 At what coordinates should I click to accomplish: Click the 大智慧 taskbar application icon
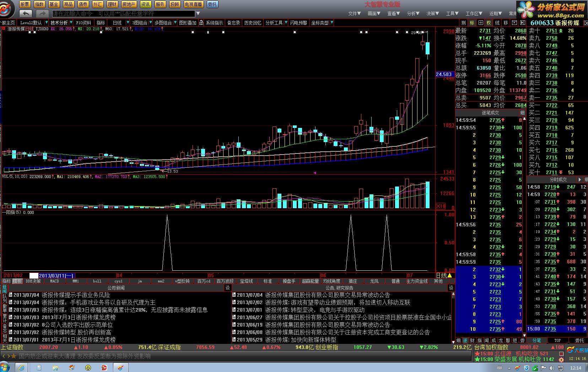tap(121, 367)
